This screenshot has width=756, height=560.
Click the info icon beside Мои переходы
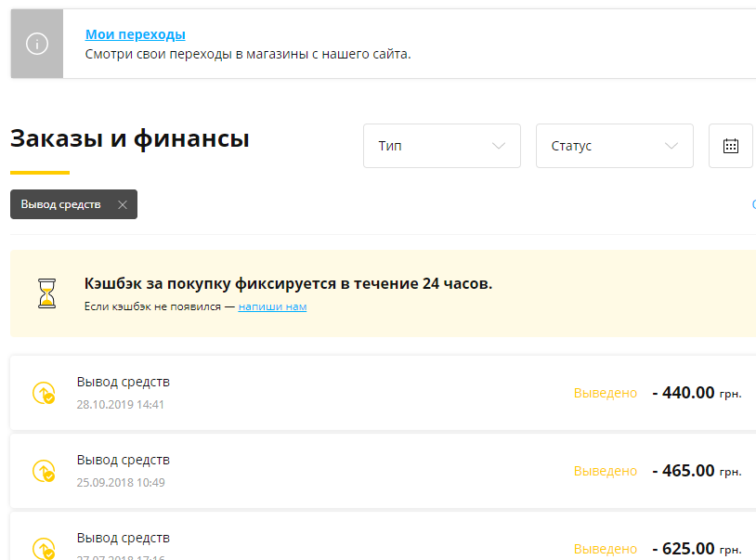(37, 44)
